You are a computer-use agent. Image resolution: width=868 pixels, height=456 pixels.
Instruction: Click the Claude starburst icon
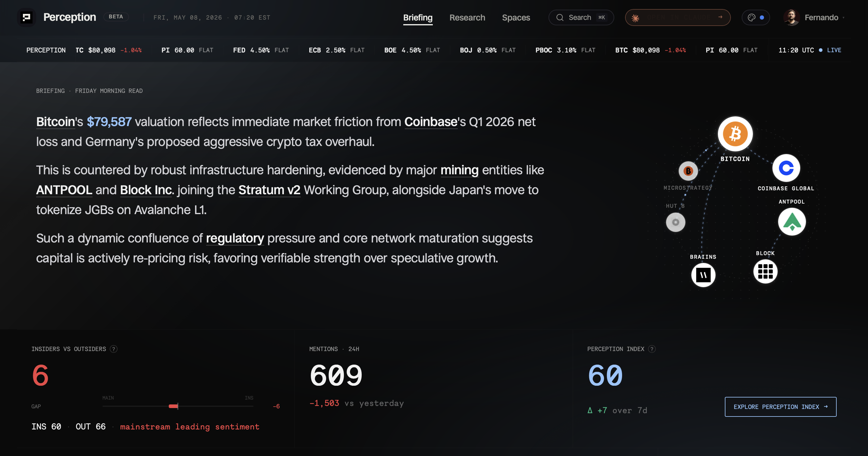[x=635, y=18]
